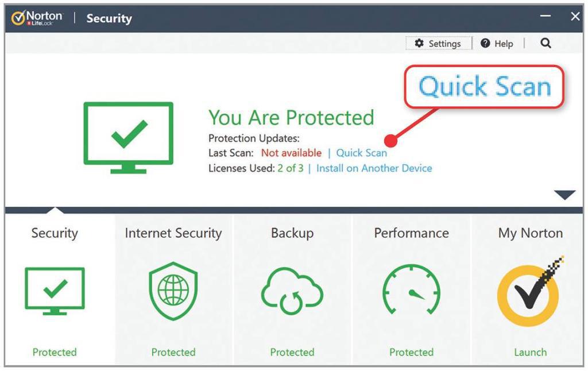Switch to the Backup tab
This screenshot has width=588, height=371.
292,233
